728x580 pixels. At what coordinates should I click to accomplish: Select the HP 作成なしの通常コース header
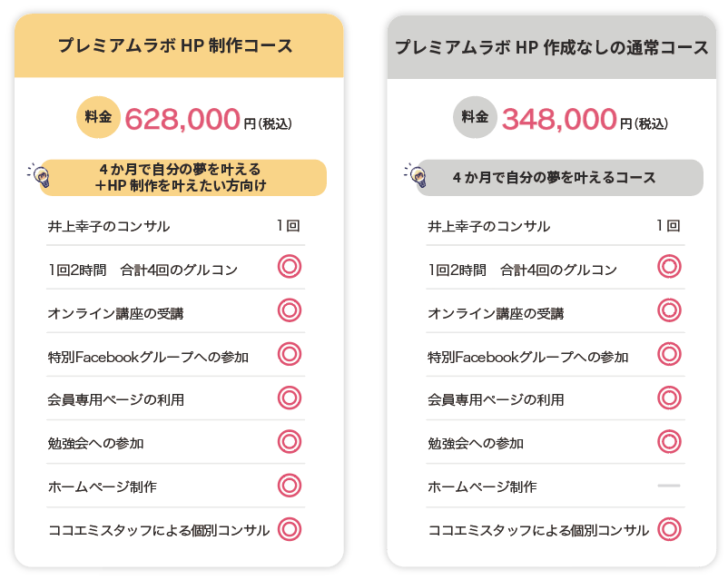pyautogui.click(x=552, y=47)
